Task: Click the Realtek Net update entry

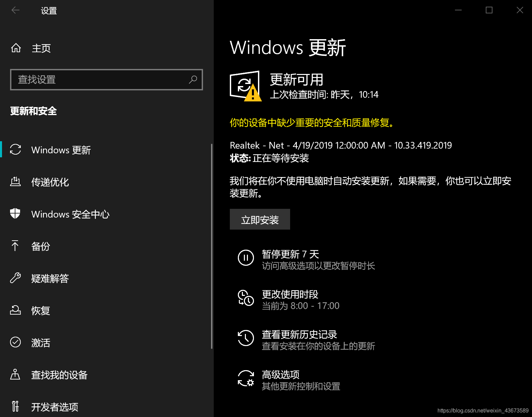Action: tap(341, 145)
